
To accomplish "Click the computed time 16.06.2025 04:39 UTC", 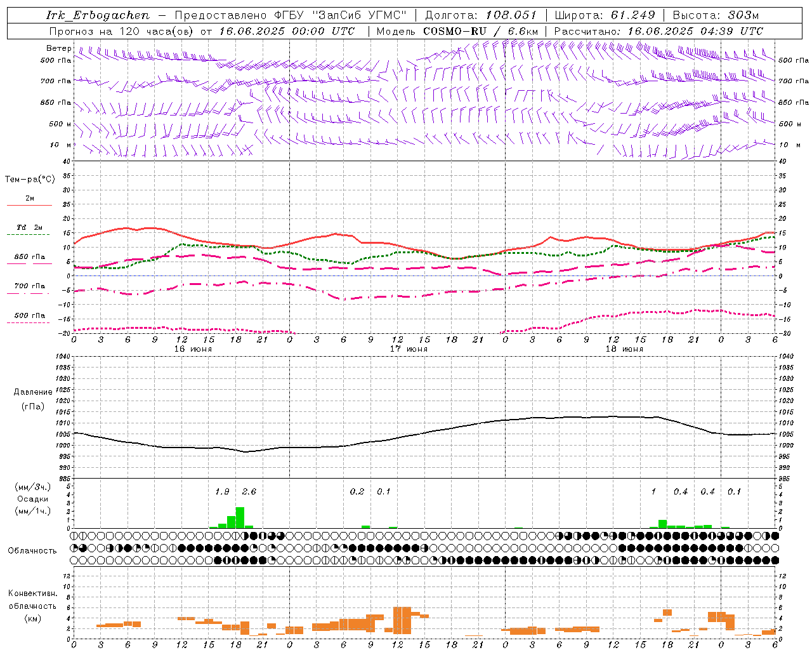I will coord(695,31).
